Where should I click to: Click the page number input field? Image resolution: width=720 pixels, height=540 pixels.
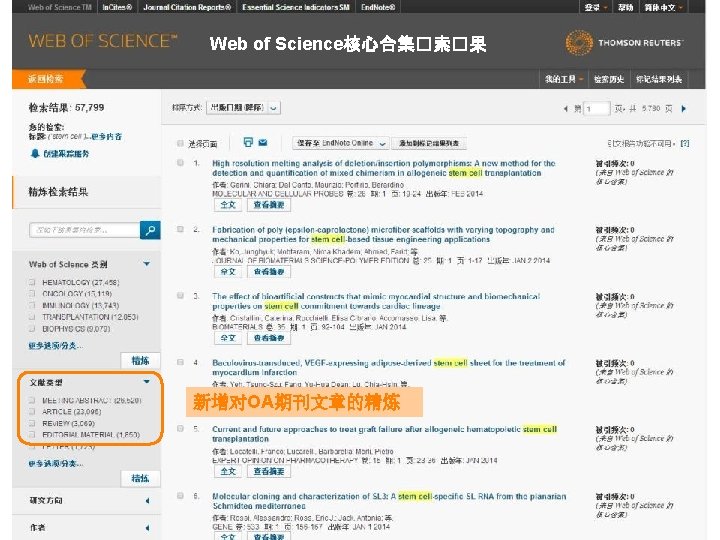tap(596, 109)
